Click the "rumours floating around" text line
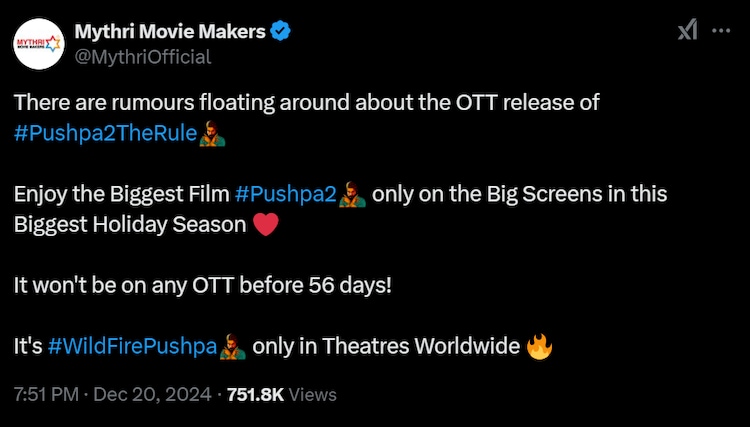This screenshot has width=750, height=427. click(305, 102)
